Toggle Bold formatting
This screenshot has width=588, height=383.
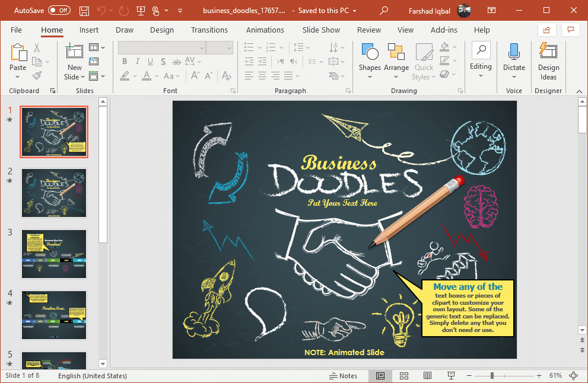[x=125, y=62]
